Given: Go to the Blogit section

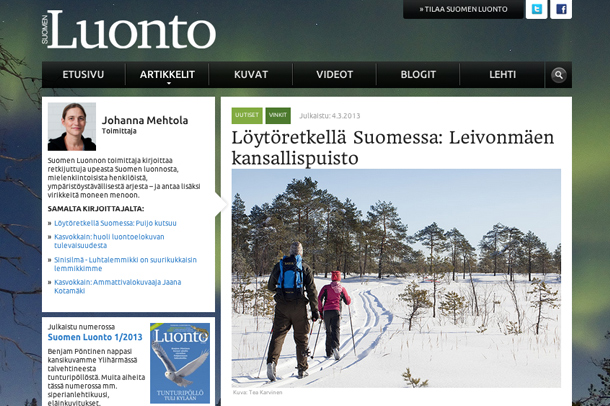Looking at the screenshot, I should click(x=418, y=74).
